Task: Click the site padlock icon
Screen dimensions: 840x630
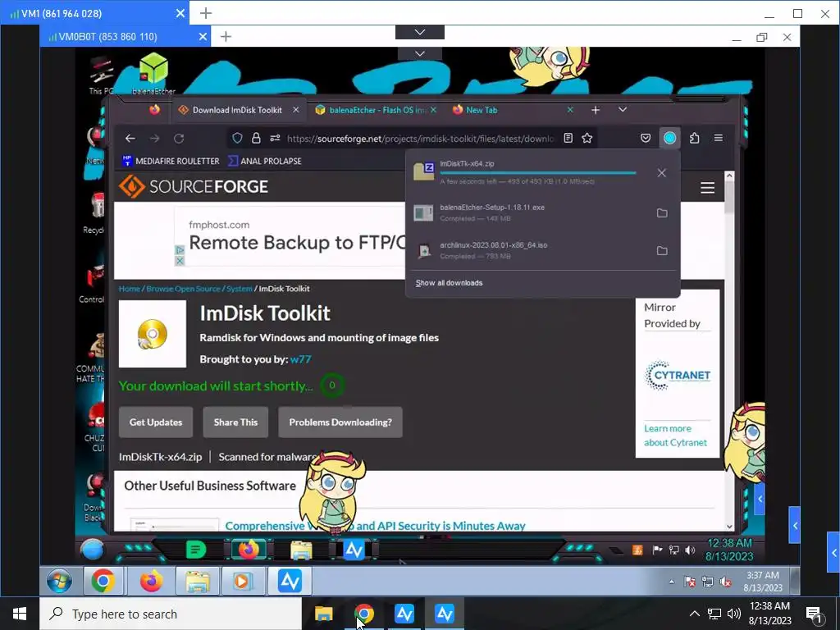Action: pos(256,138)
